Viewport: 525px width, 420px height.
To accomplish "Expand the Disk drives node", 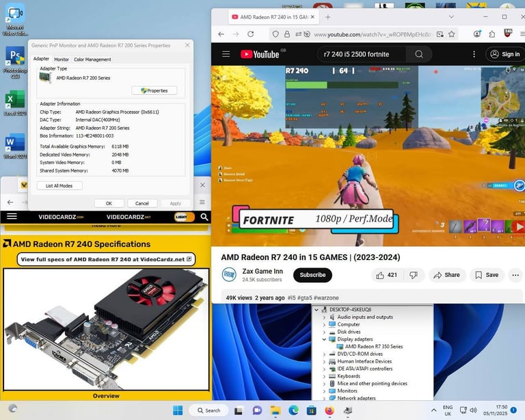I will (x=324, y=332).
